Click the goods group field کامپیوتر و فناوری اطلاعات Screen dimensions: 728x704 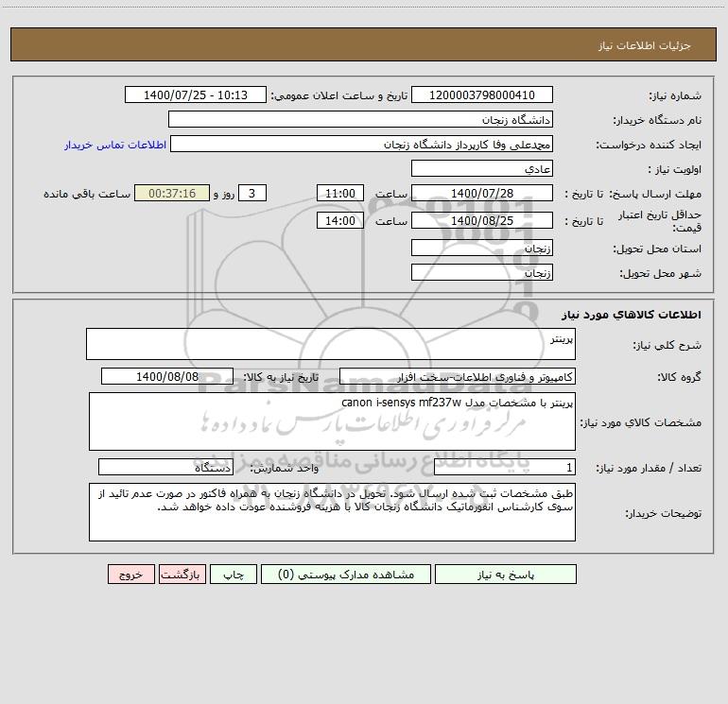click(458, 376)
